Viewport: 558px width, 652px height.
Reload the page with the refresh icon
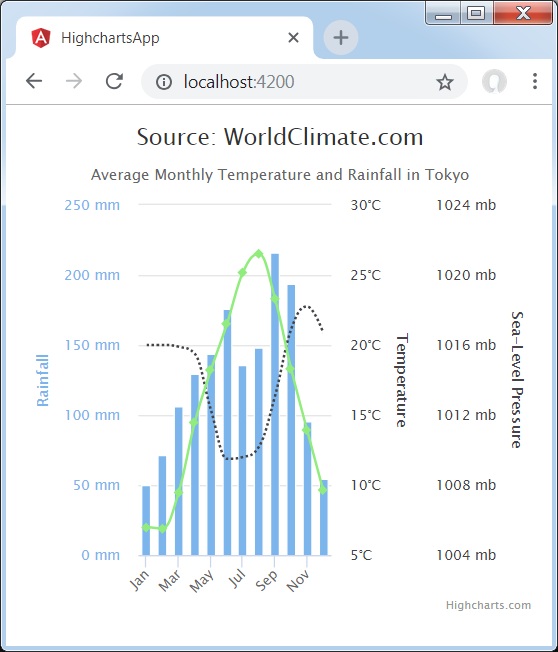coord(114,81)
